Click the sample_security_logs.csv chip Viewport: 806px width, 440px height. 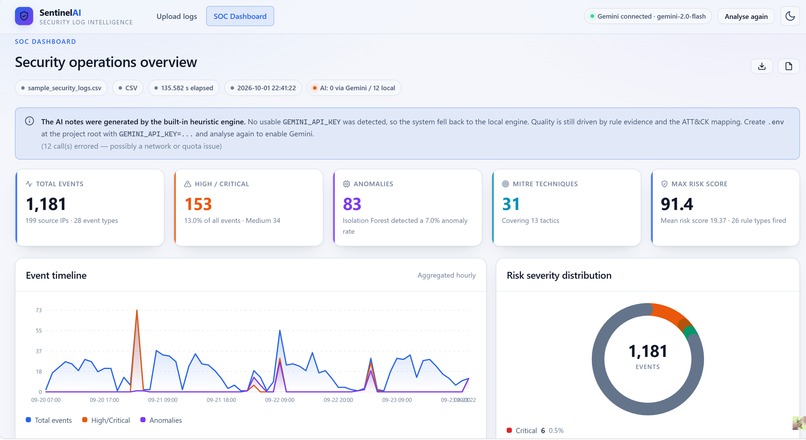[x=61, y=88]
